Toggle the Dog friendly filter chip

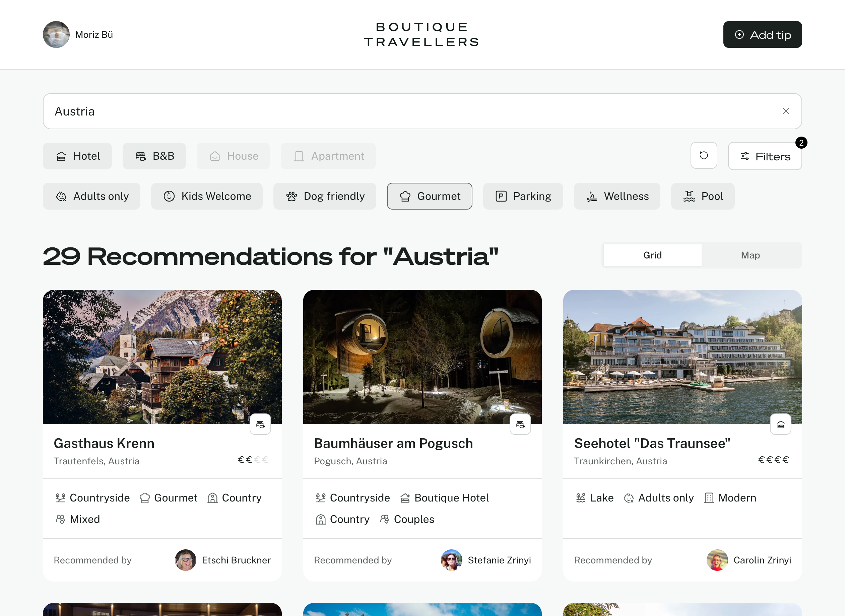click(x=325, y=196)
